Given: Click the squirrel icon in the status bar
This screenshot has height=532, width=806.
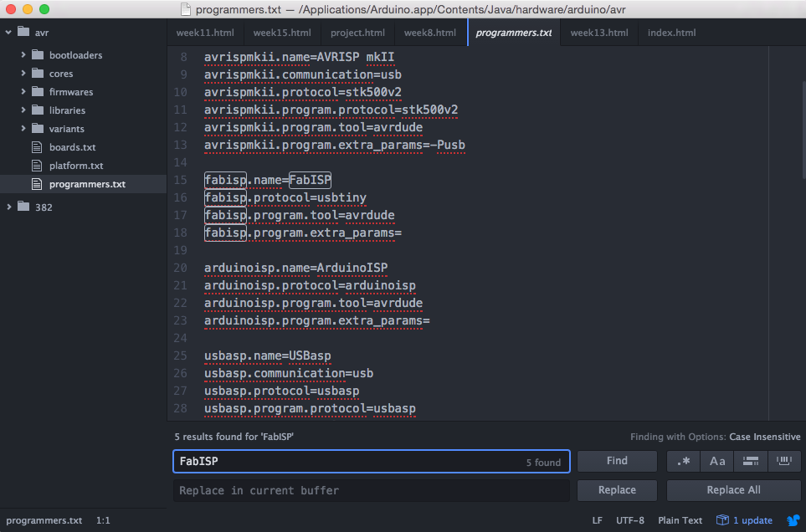Looking at the screenshot, I should point(793,520).
